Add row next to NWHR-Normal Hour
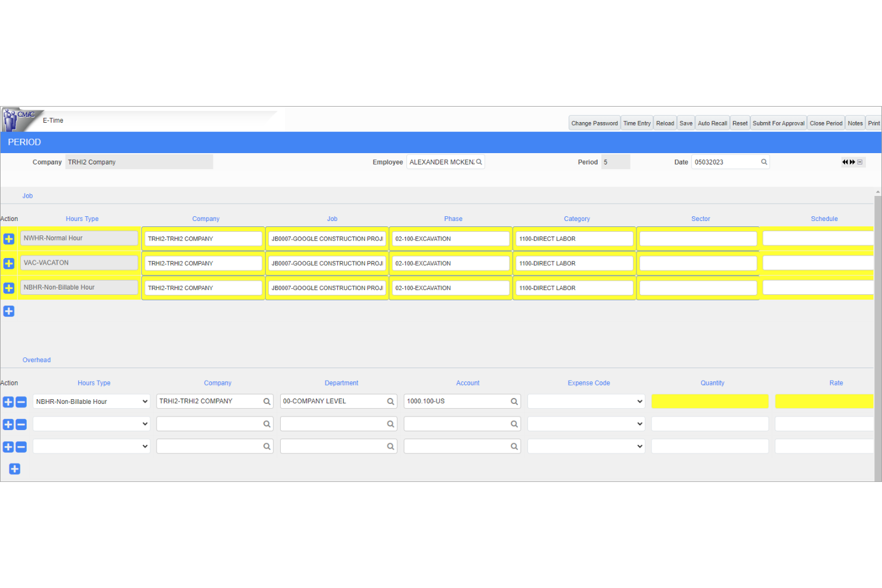Image resolution: width=882 pixels, height=588 pixels. 9,239
